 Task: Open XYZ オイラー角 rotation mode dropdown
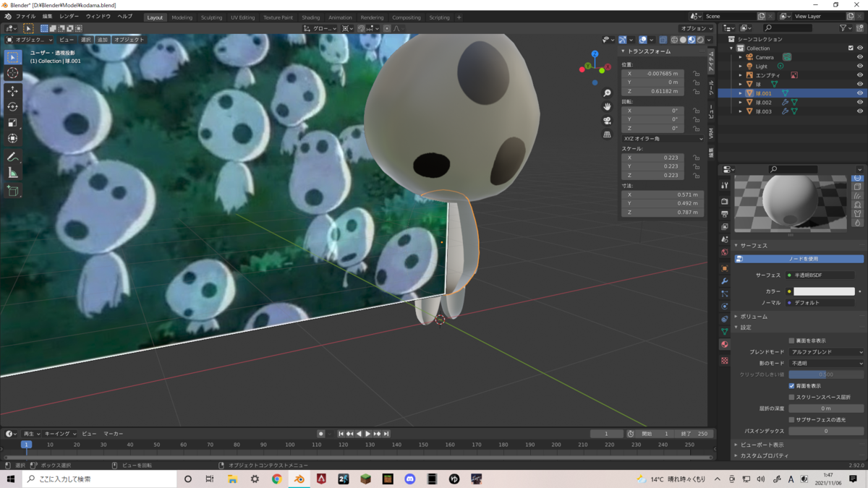tap(662, 139)
